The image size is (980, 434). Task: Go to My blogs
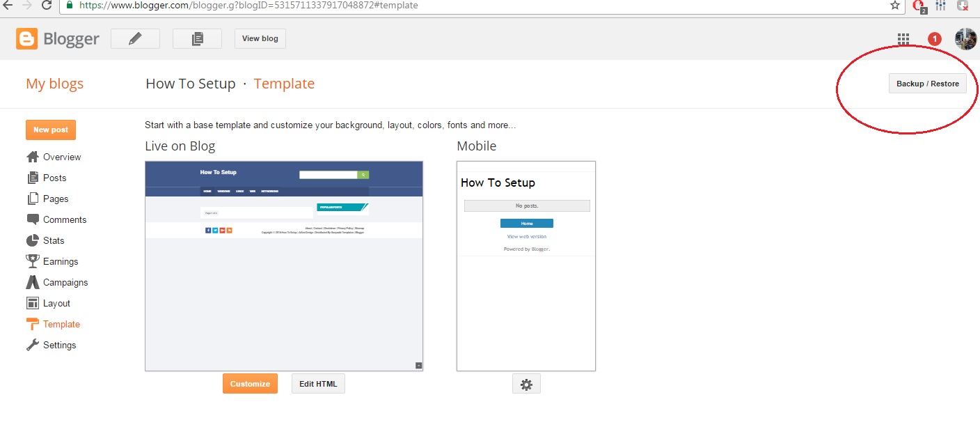[x=54, y=84]
